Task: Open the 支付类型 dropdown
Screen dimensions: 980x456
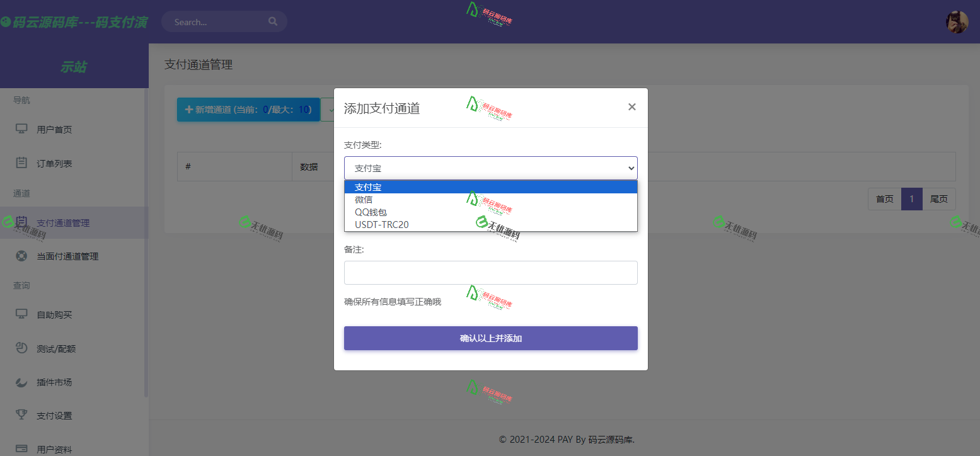Action: 490,168
